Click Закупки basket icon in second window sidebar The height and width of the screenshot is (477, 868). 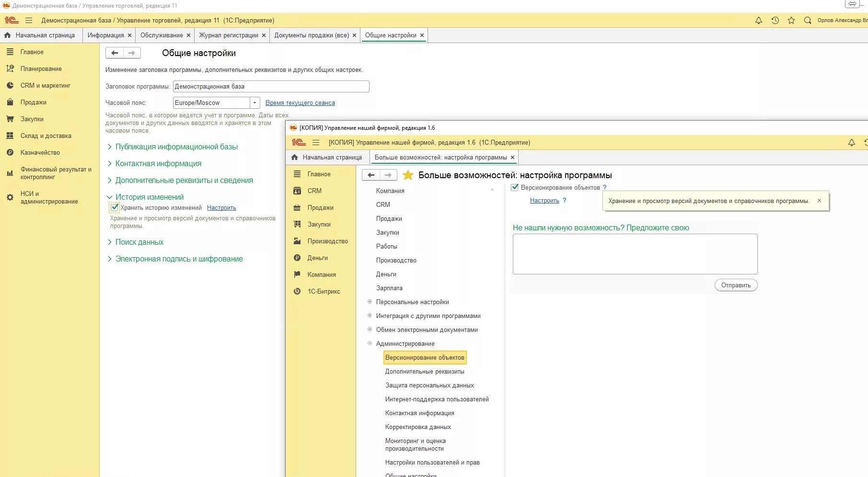tap(297, 224)
